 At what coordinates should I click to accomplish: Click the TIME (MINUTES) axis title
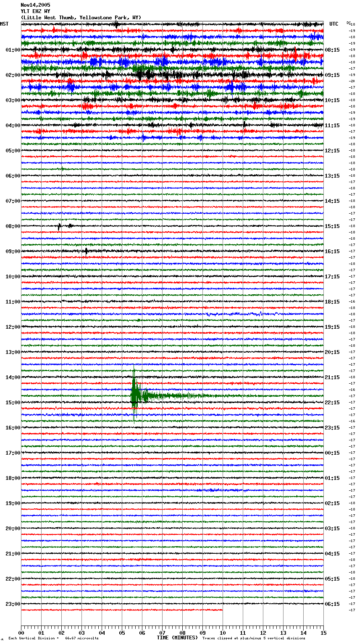point(177,638)
